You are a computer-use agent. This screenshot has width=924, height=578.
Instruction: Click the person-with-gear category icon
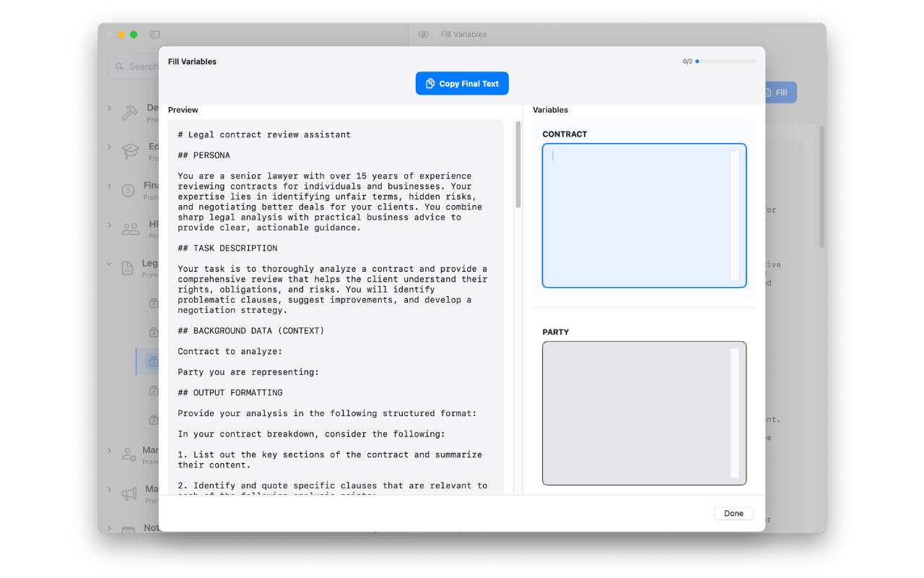coord(128,454)
